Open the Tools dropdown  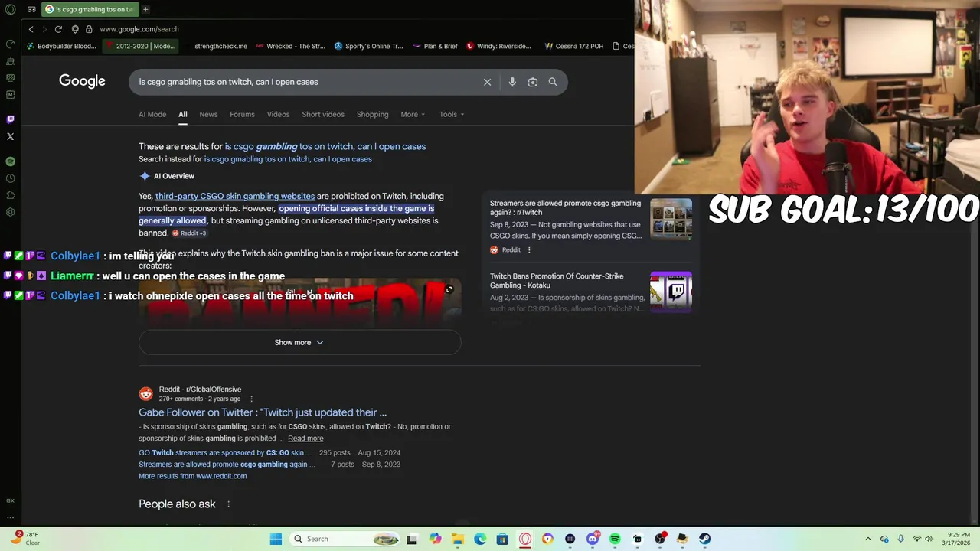click(452, 114)
